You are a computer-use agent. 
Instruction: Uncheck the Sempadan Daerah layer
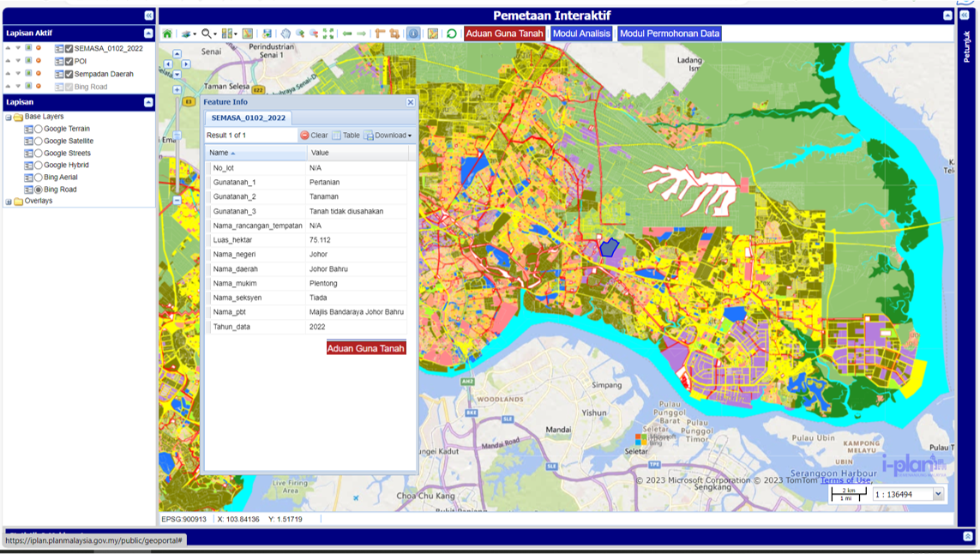[x=67, y=74]
